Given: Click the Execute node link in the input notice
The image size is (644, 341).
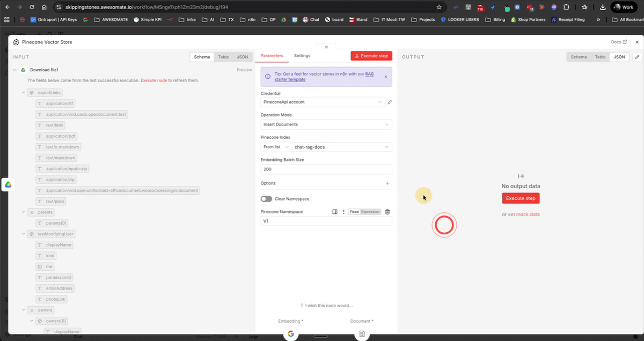Looking at the screenshot, I should tap(155, 80).
